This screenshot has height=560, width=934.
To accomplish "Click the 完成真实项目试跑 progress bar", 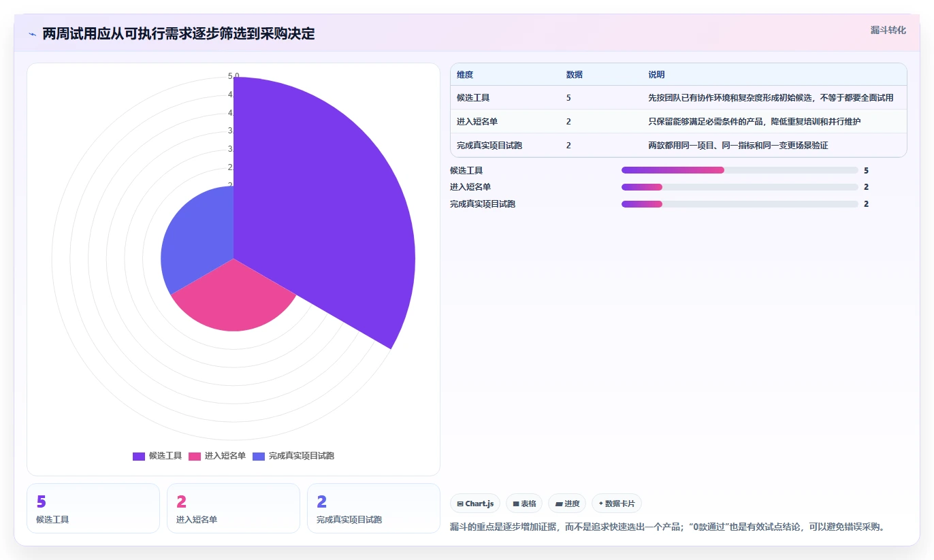I will coord(739,204).
